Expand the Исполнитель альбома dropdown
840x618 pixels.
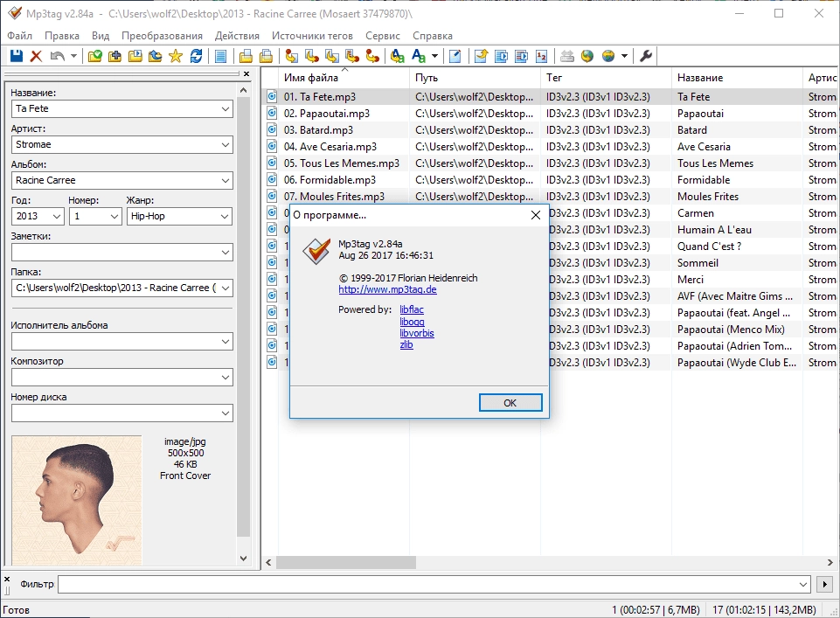point(226,342)
